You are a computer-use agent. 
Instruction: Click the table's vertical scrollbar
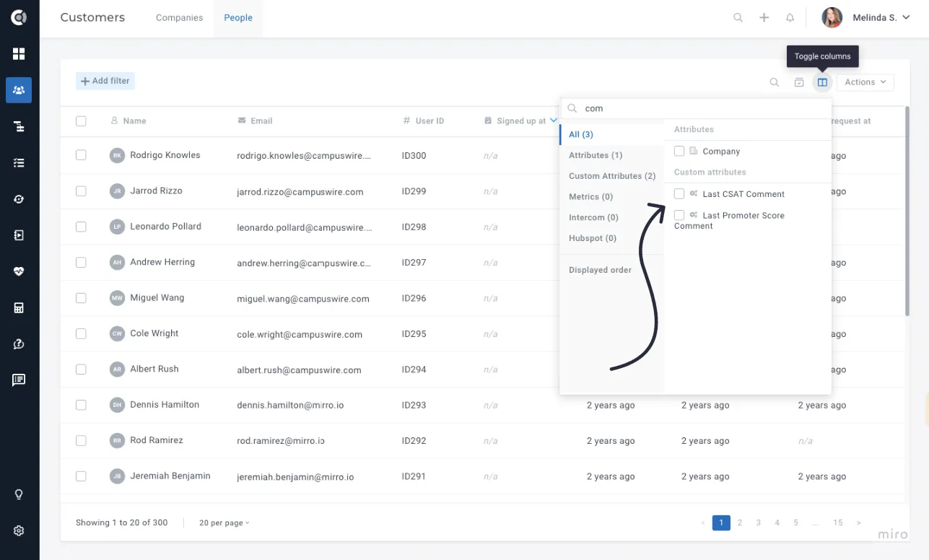pos(907,211)
